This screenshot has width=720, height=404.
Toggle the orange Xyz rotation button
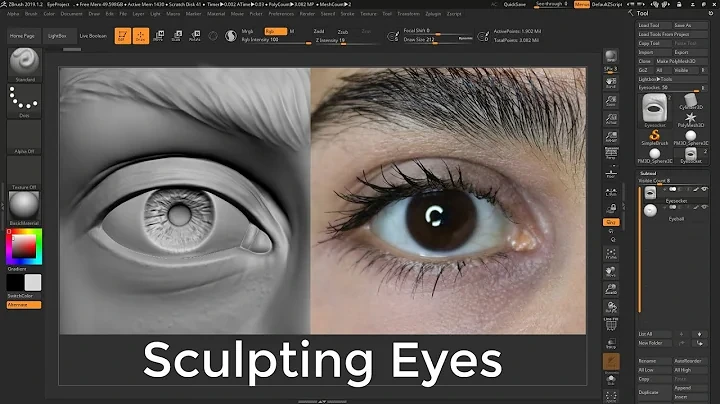(611, 222)
